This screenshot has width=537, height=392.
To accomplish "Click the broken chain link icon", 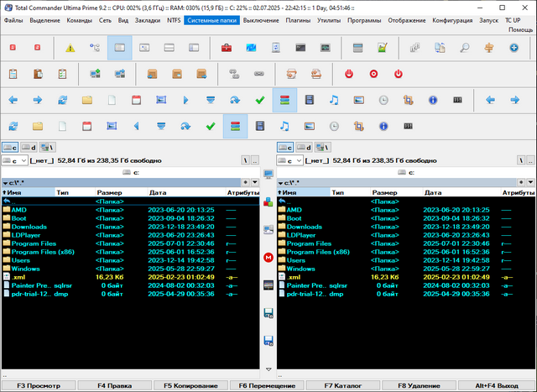I will point(234,74).
